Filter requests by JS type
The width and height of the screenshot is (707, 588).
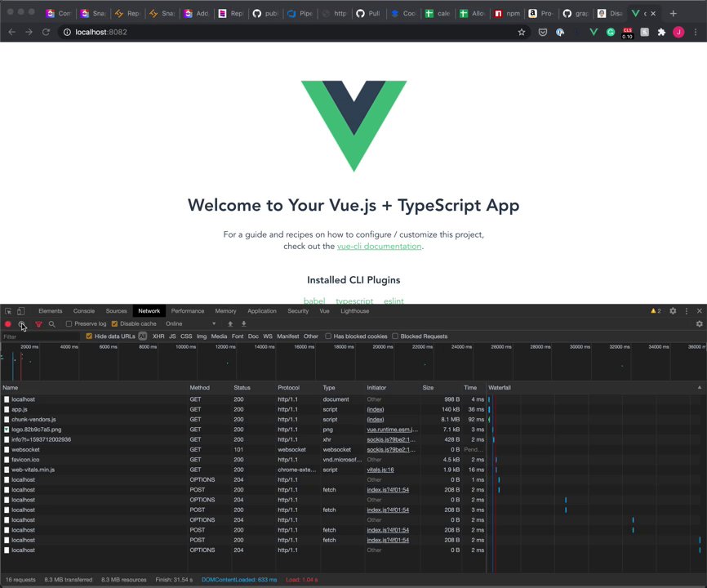click(x=172, y=336)
